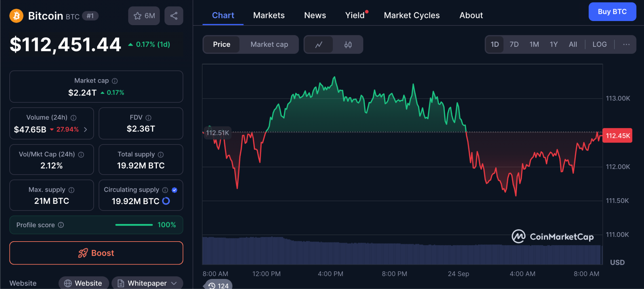The image size is (644, 289).
Task: Select the 7D time range
Action: point(514,45)
